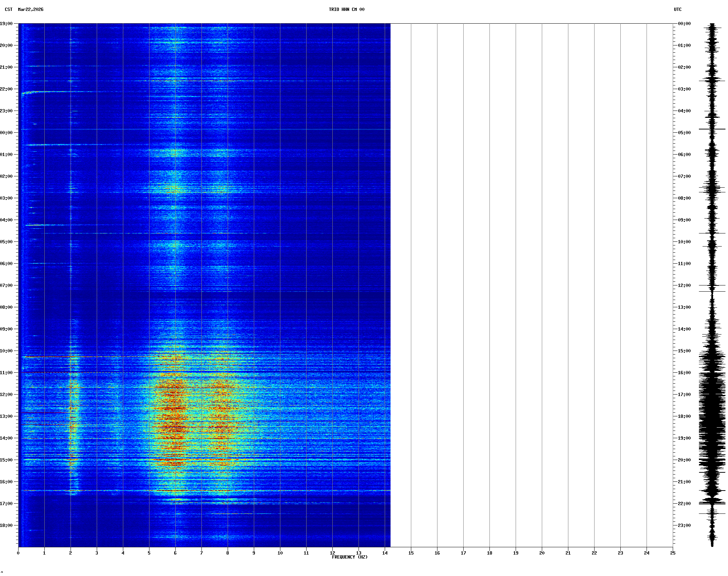This screenshot has width=728, height=576.
Task: Click the TRIO HHN CM 00 station title
Action: pyautogui.click(x=346, y=9)
